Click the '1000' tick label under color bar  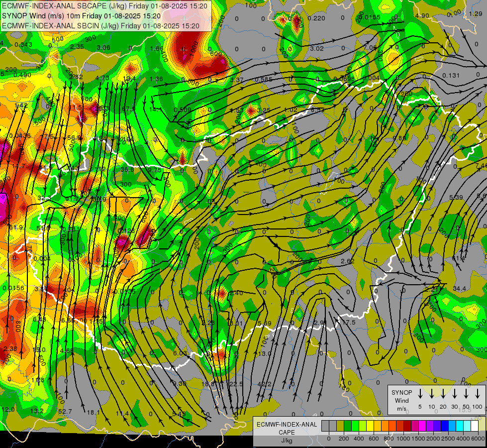coord(403,439)
